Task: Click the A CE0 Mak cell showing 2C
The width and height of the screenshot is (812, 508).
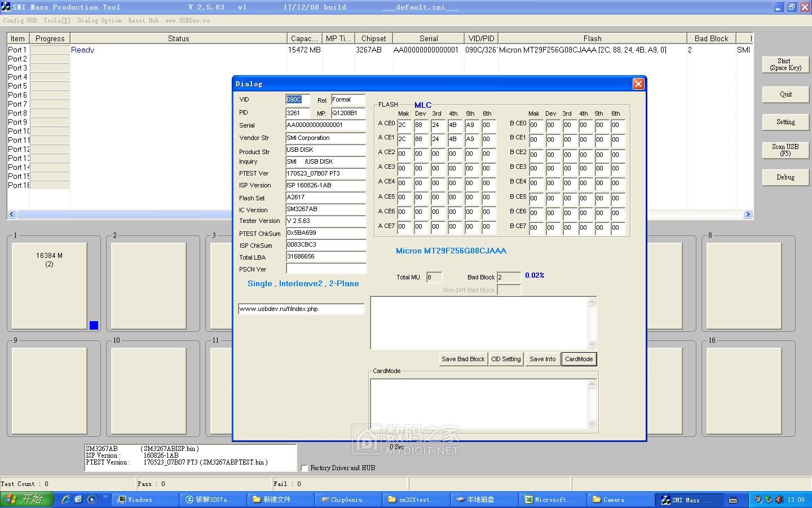Action: 404,125
